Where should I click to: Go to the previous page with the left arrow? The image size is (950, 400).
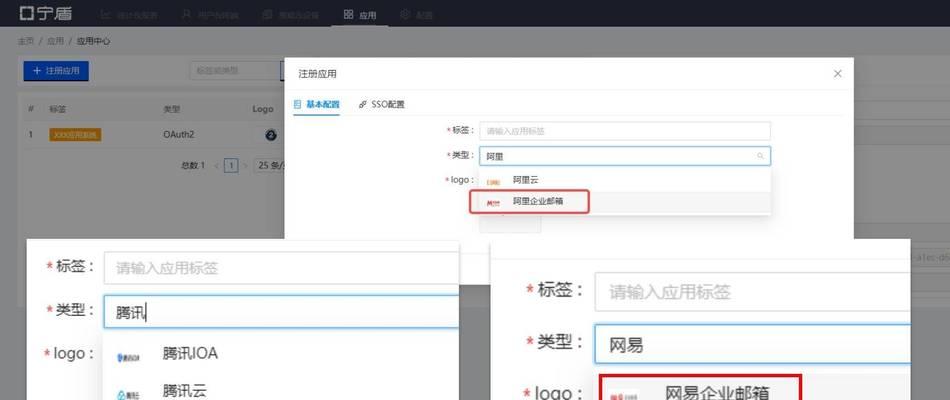pyautogui.click(x=216, y=165)
